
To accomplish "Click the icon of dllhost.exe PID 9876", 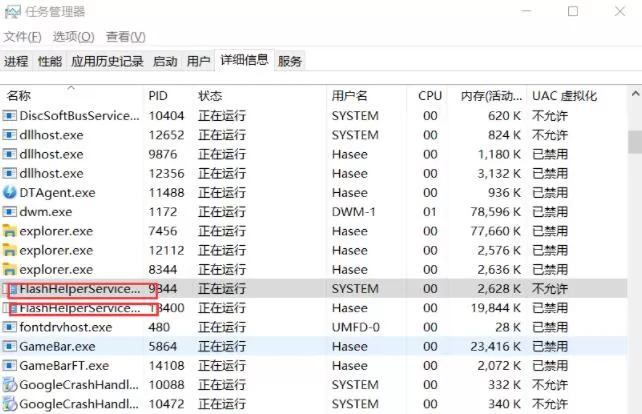I will coord(9,154).
